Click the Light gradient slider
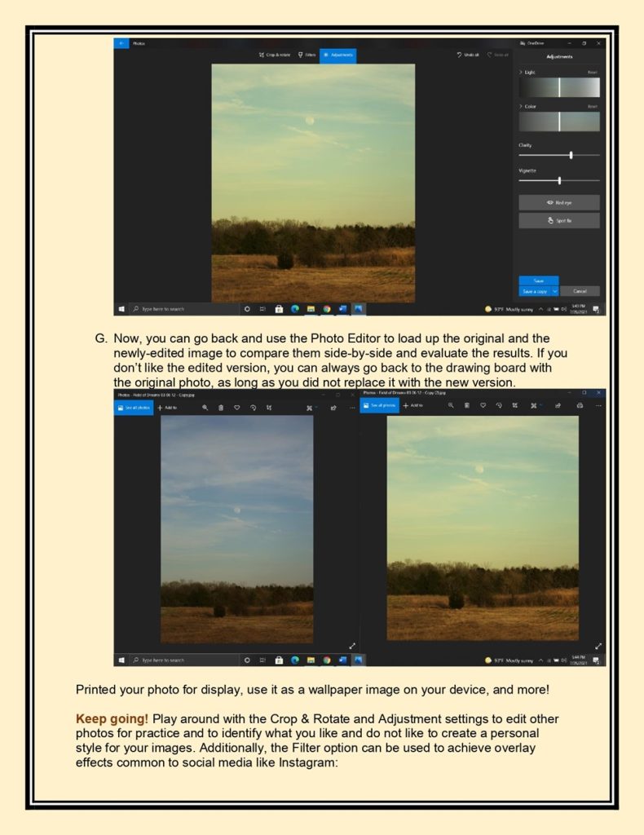Image resolution: width=644 pixels, height=835 pixels. pyautogui.click(x=559, y=87)
